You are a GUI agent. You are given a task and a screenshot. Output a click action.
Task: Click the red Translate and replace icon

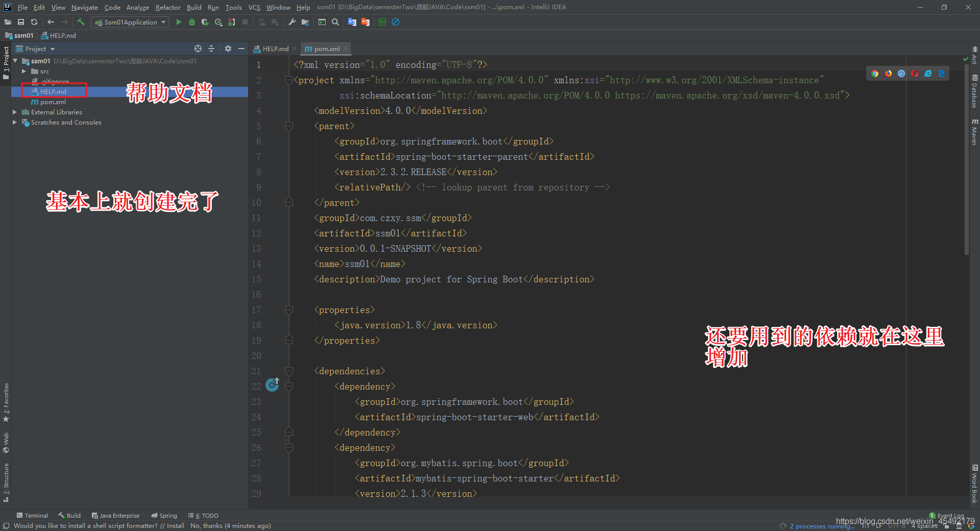pos(365,22)
